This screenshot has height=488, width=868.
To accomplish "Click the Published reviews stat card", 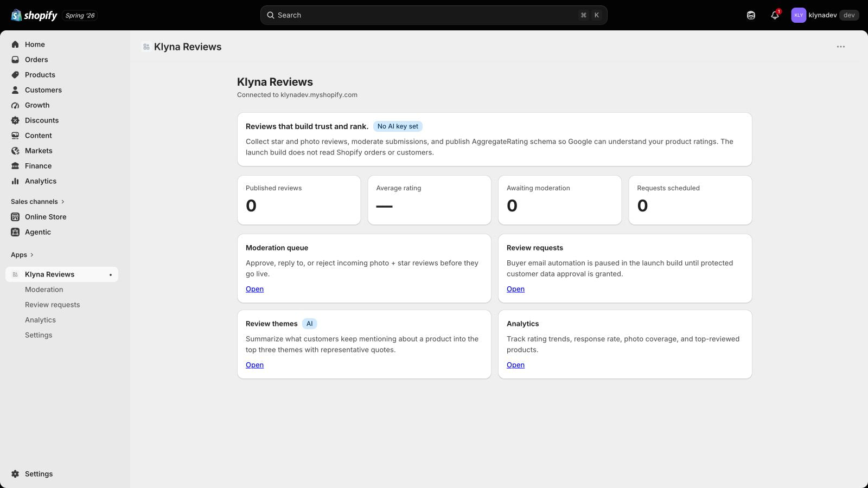I will click(x=299, y=200).
